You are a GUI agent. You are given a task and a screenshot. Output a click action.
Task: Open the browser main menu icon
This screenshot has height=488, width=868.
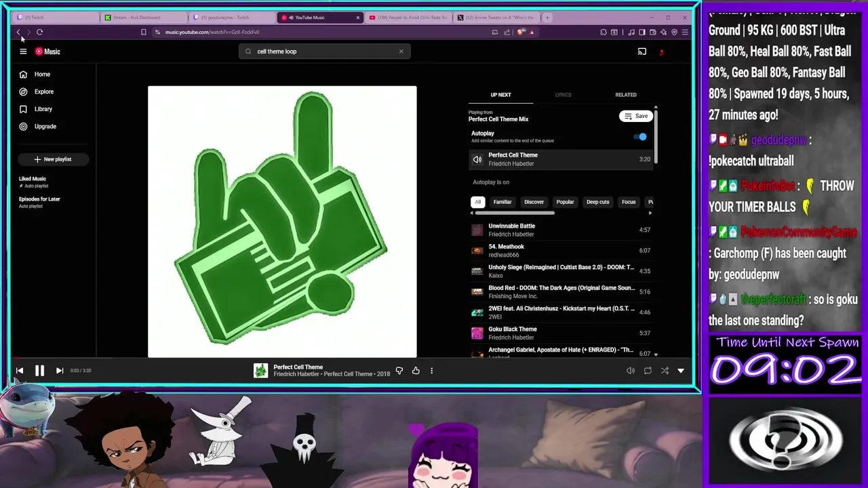pos(685,32)
